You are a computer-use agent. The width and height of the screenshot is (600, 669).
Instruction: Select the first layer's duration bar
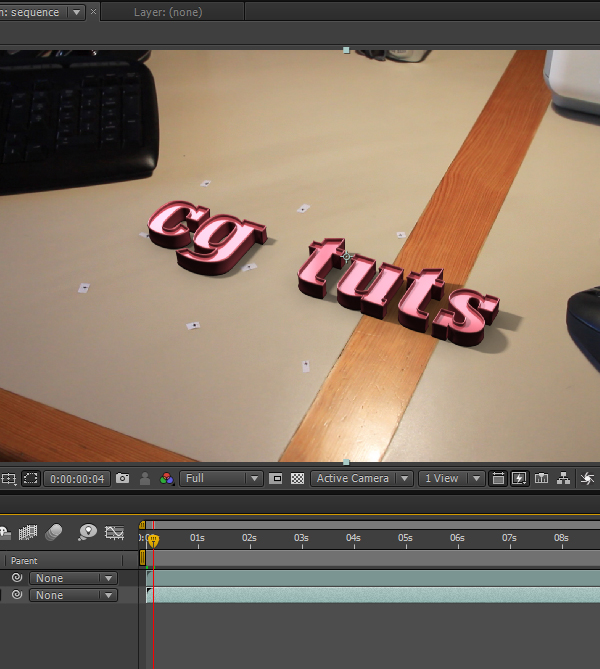(373, 578)
